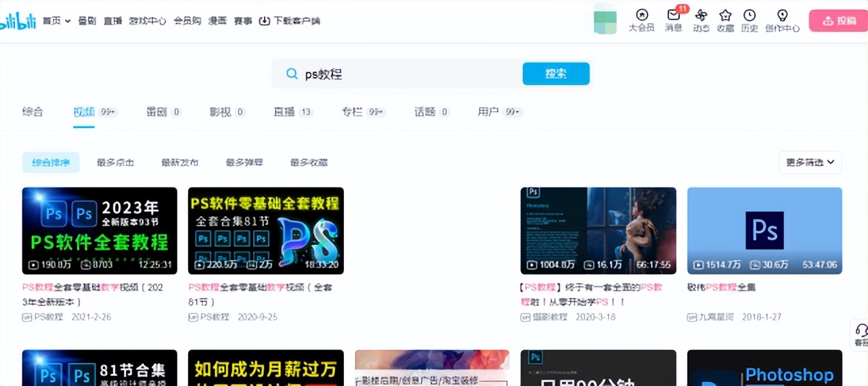Open the blue Ps logo thumbnail 53:47:06
Screen dimensions: 868x386
pyautogui.click(x=764, y=231)
